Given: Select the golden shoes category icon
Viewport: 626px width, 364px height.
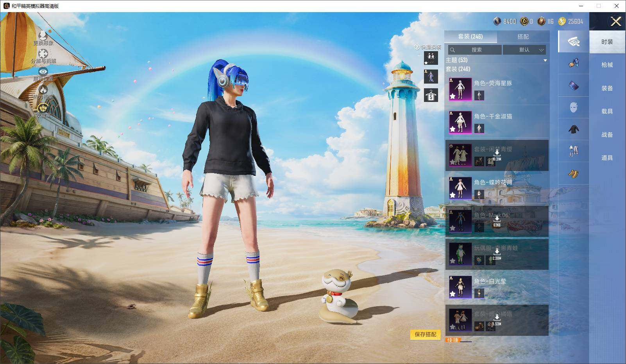Looking at the screenshot, I should click(x=573, y=173).
